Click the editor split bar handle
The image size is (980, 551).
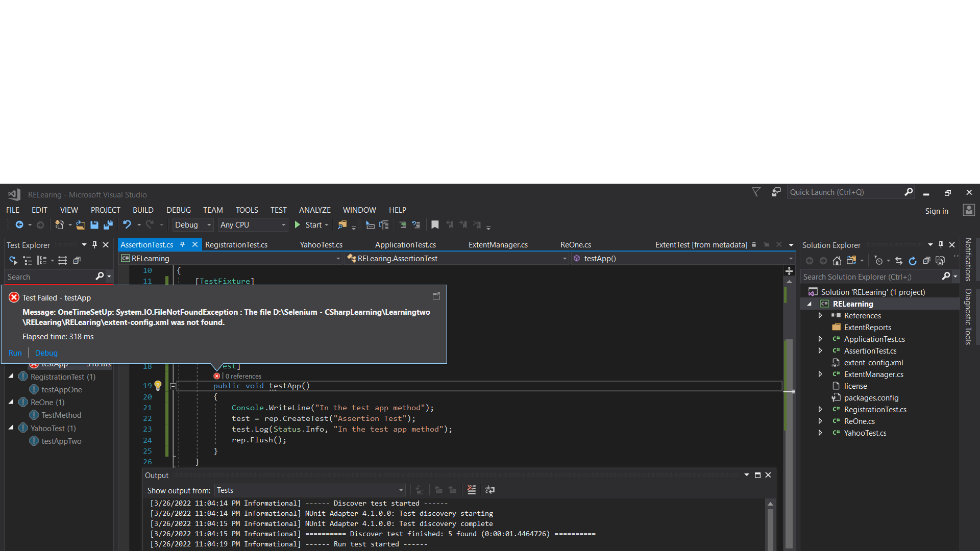pyautogui.click(x=789, y=271)
